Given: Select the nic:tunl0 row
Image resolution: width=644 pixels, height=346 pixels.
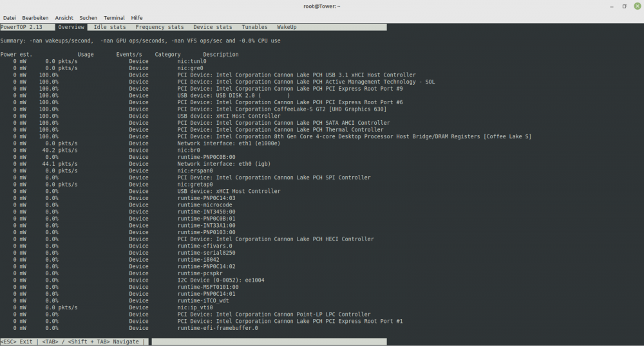Looking at the screenshot, I should (109, 61).
